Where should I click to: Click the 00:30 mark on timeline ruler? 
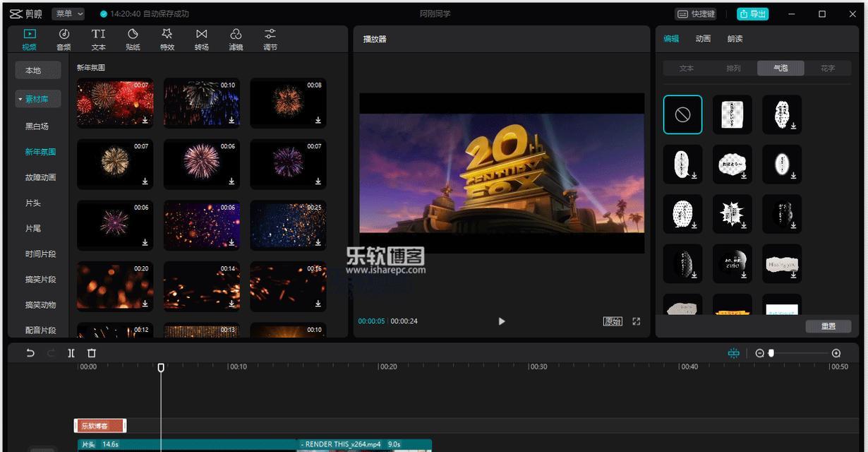point(538,367)
